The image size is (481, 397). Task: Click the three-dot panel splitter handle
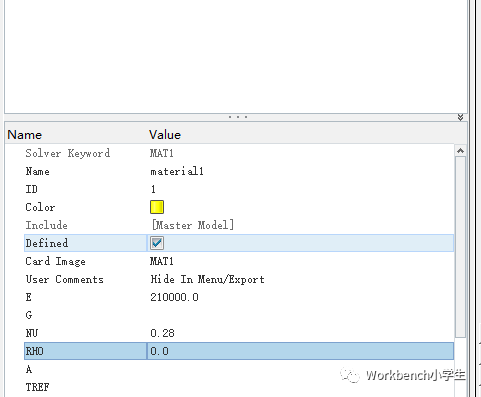point(238,117)
